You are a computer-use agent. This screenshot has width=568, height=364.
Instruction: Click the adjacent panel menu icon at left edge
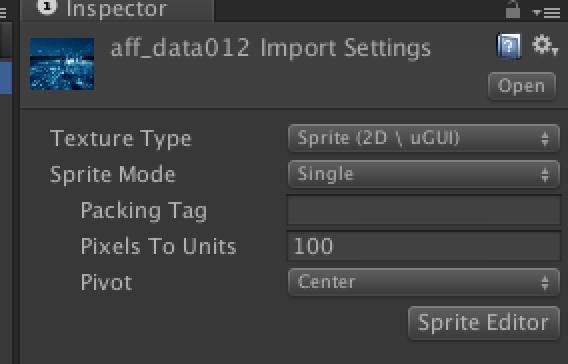3,13
